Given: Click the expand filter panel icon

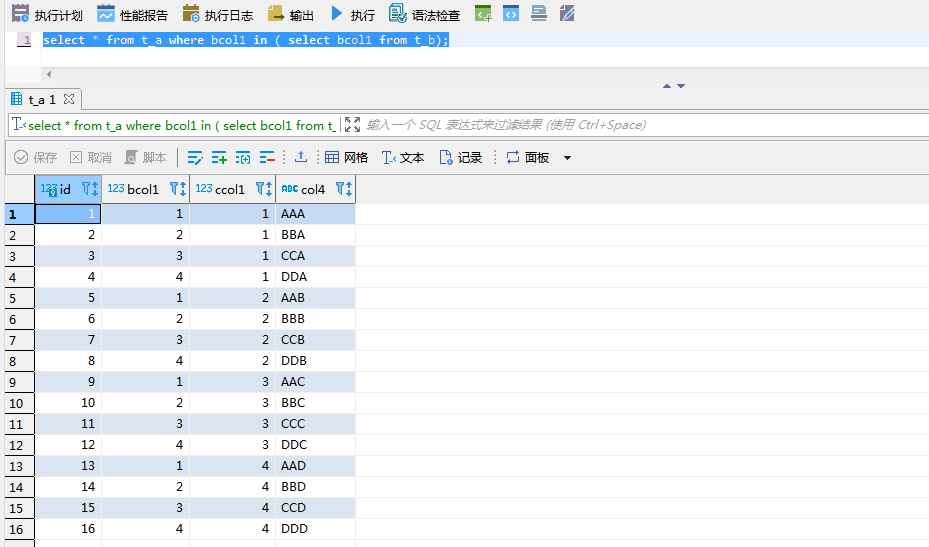Looking at the screenshot, I should coord(352,125).
